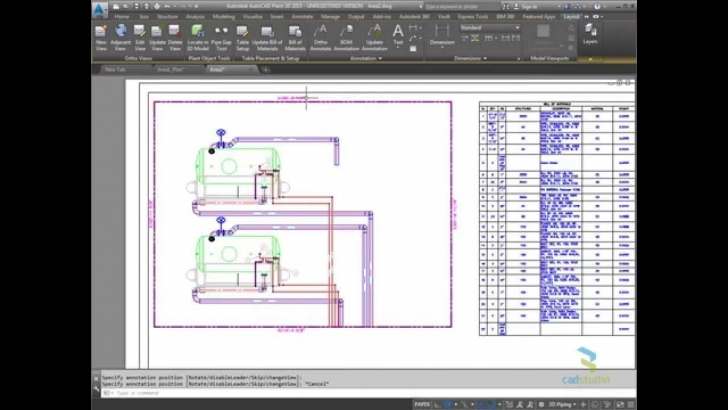Open the Add-ins ribbon tab
This screenshot has height=410, width=728.
(x=382, y=17)
